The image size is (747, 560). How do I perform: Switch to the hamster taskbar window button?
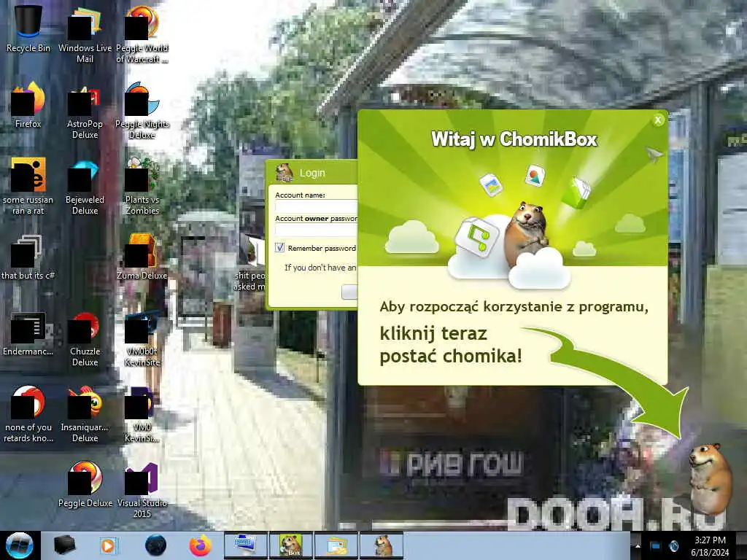[x=381, y=545]
